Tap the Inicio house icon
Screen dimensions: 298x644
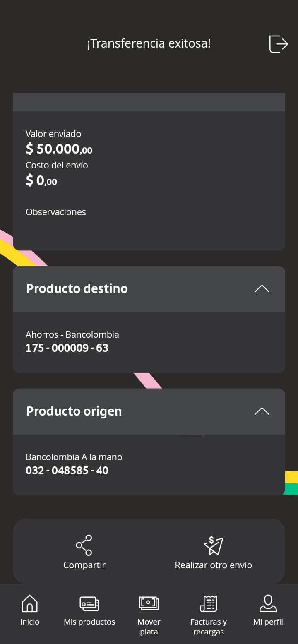(x=30, y=604)
